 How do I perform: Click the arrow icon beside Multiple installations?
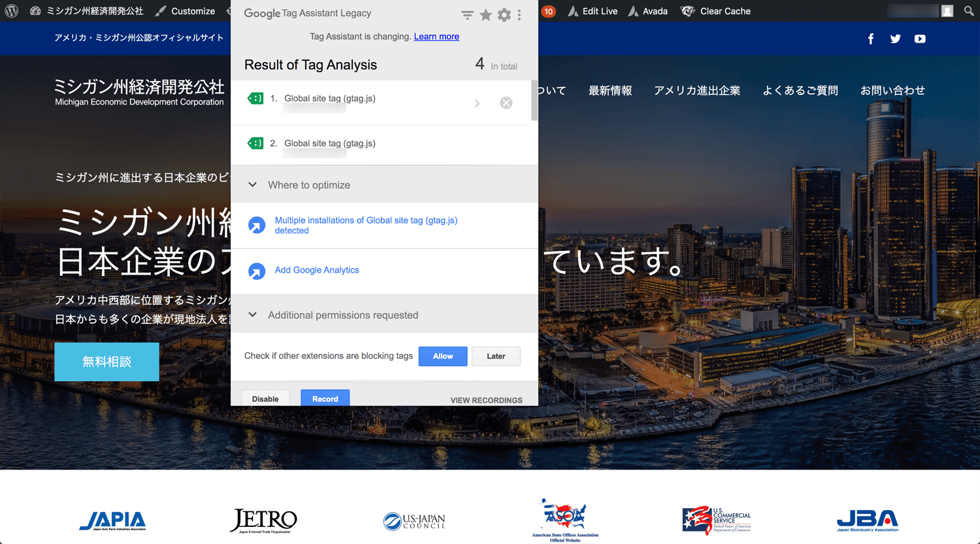257,226
